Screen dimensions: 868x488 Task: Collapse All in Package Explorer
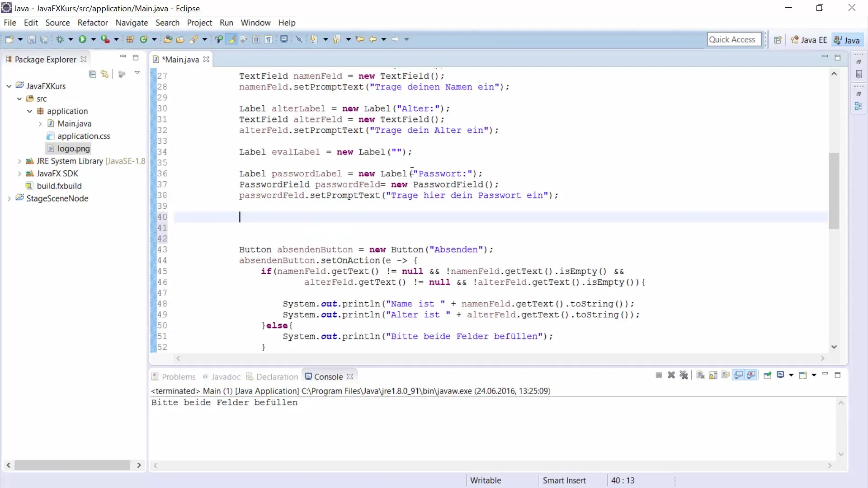92,74
